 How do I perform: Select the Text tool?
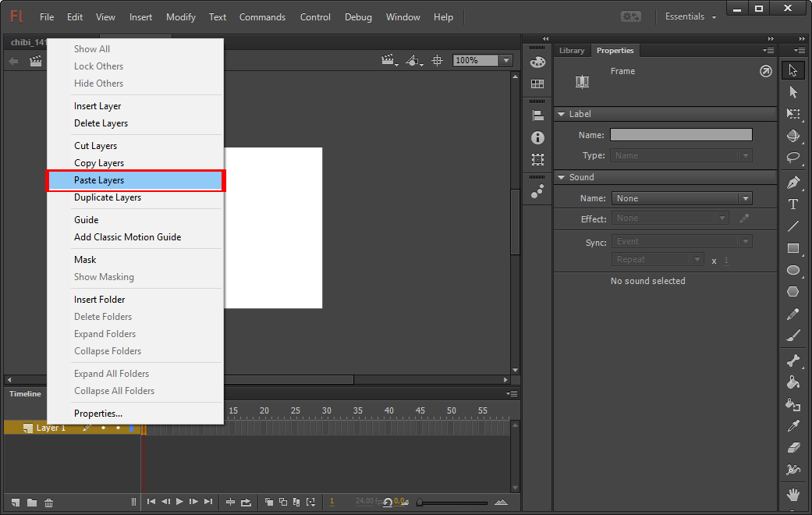793,204
